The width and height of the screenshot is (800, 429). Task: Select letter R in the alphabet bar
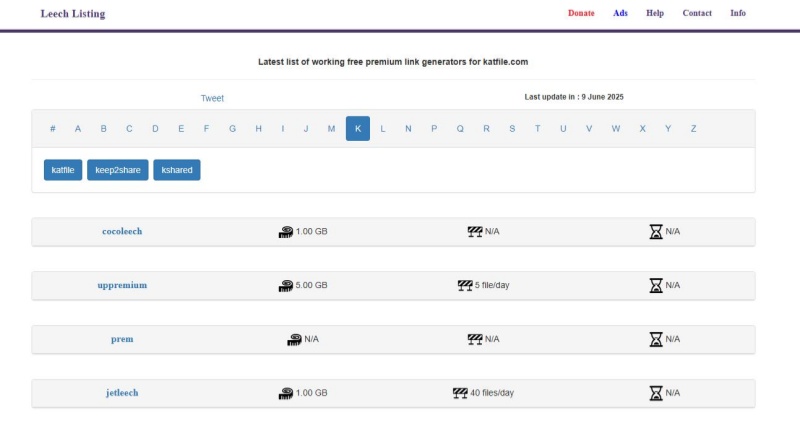(486, 129)
